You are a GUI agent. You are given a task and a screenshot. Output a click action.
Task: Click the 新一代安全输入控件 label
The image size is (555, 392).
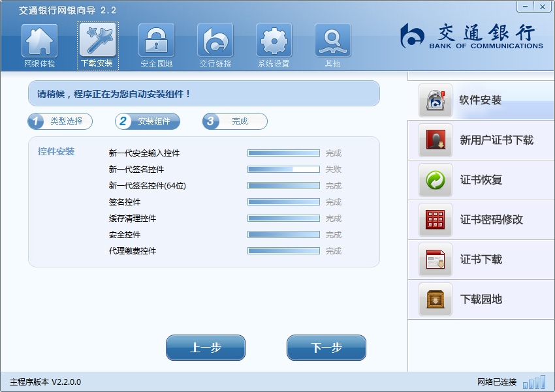coord(144,153)
